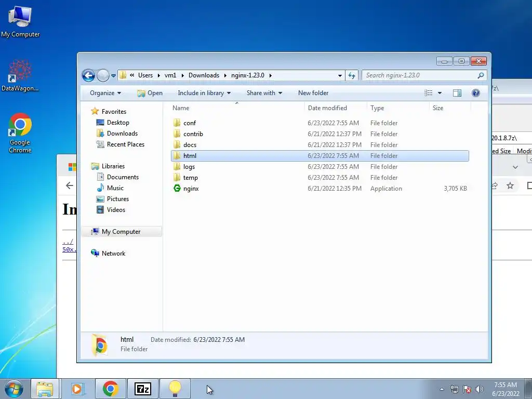Screen dimensions: 532x399
Task: Click the Media Player taskbar icon
Action: click(77, 389)
